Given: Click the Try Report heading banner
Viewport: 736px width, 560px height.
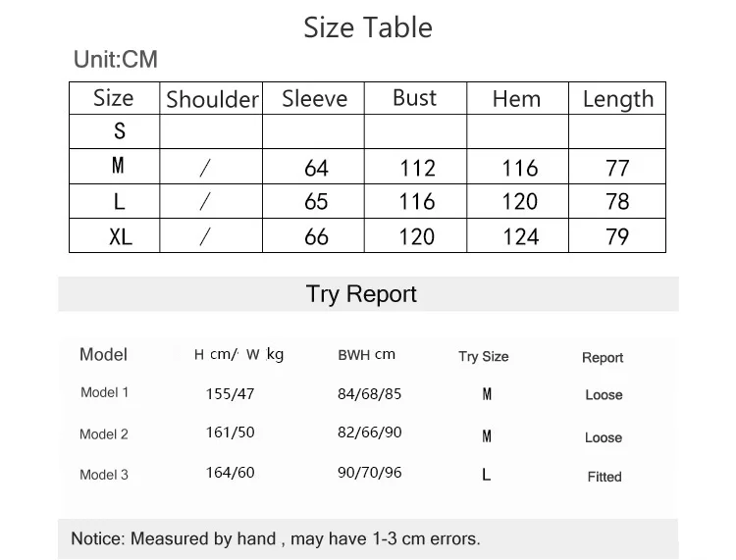Looking at the screenshot, I should tap(368, 294).
